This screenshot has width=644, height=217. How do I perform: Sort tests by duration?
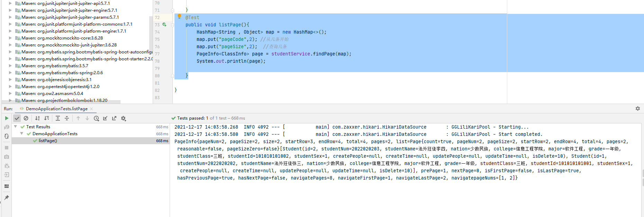point(46,118)
